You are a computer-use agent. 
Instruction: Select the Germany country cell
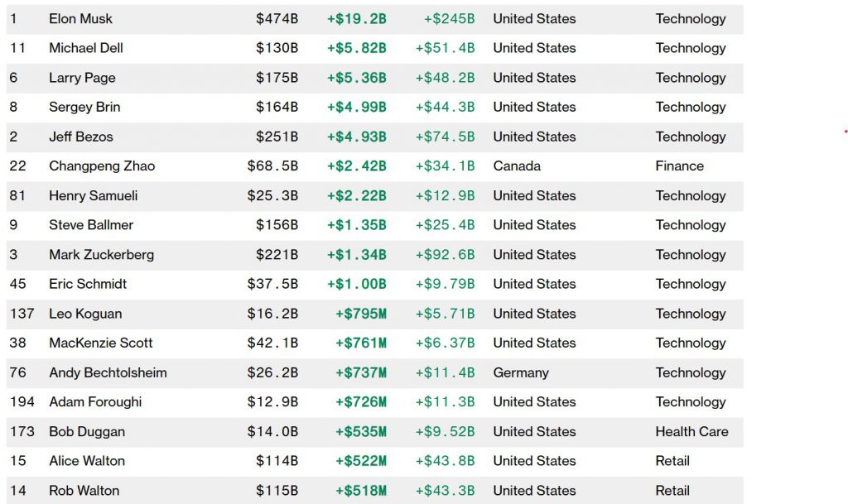point(521,372)
